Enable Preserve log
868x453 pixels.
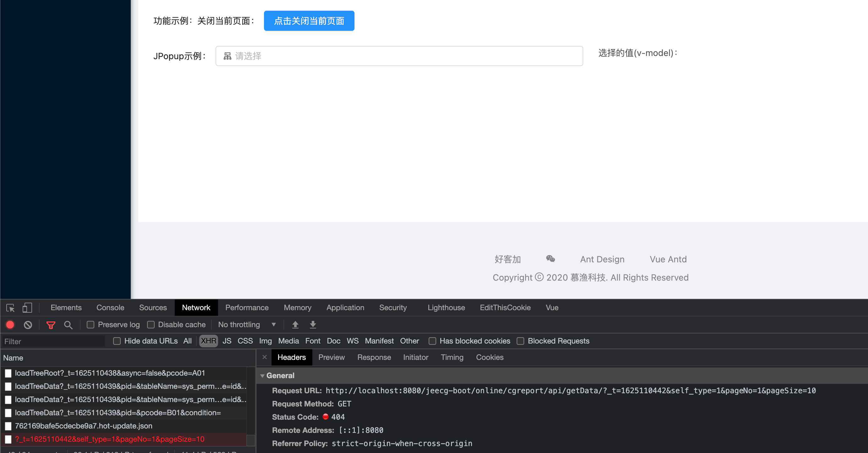pyautogui.click(x=90, y=324)
